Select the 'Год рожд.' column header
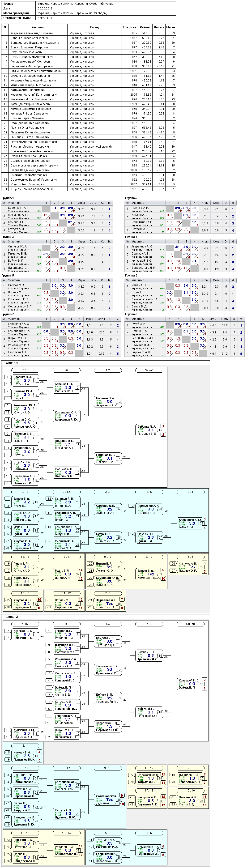The image size is (247, 868). [129, 27]
